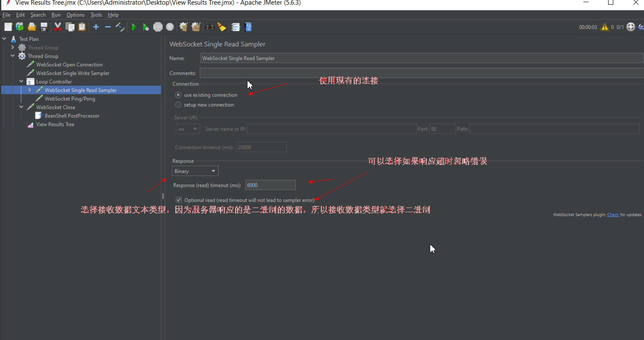The image size is (644, 340).
Task: Click the Open file folder icon
Action: point(32,27)
